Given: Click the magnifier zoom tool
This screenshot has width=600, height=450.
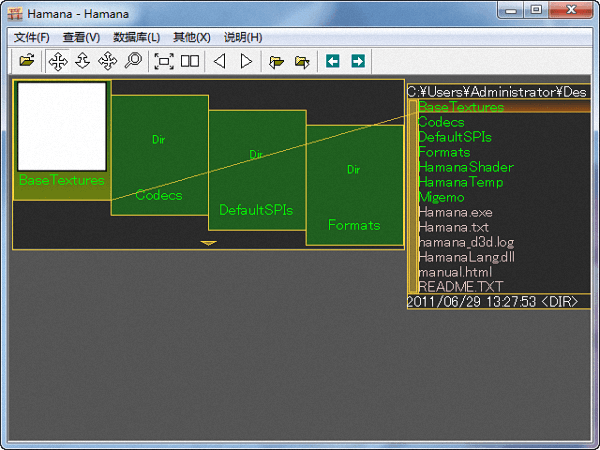Looking at the screenshot, I should pyautogui.click(x=133, y=61).
